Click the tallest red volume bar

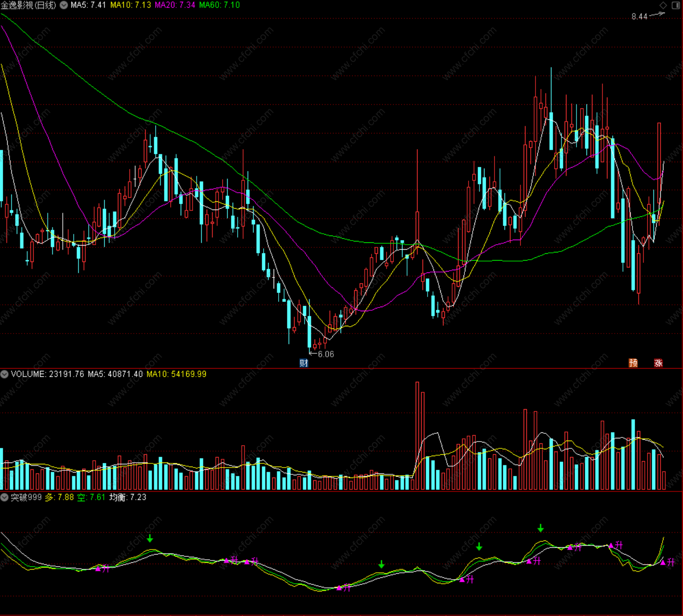coord(418,436)
